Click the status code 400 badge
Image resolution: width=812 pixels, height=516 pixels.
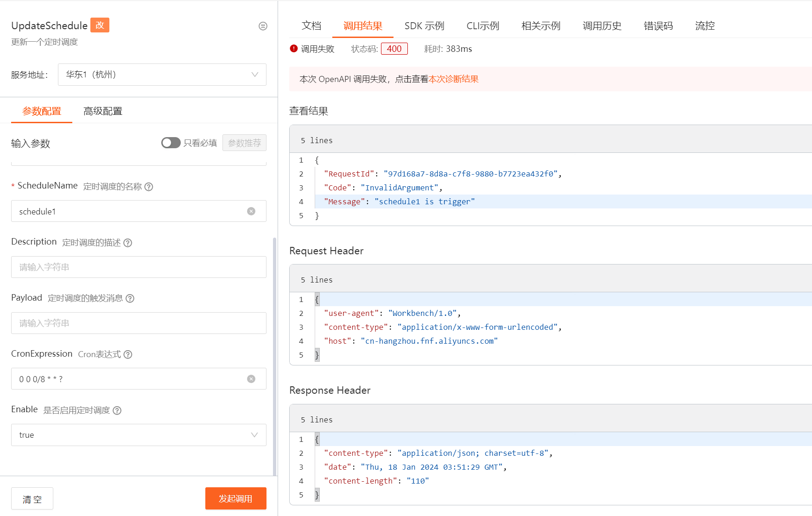[394, 49]
